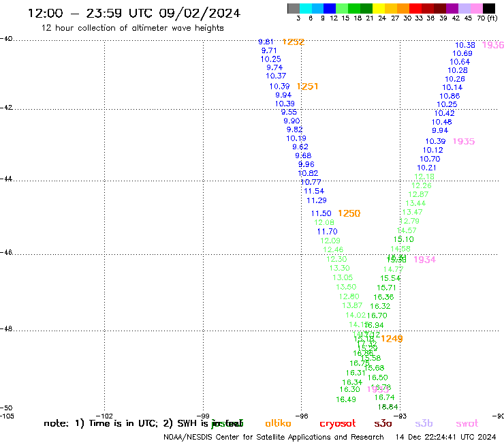Click the subtitle '12 hour collection of altimeter wave heights'
Image resolution: width=504 pixels, height=443 pixels.
click(132, 28)
